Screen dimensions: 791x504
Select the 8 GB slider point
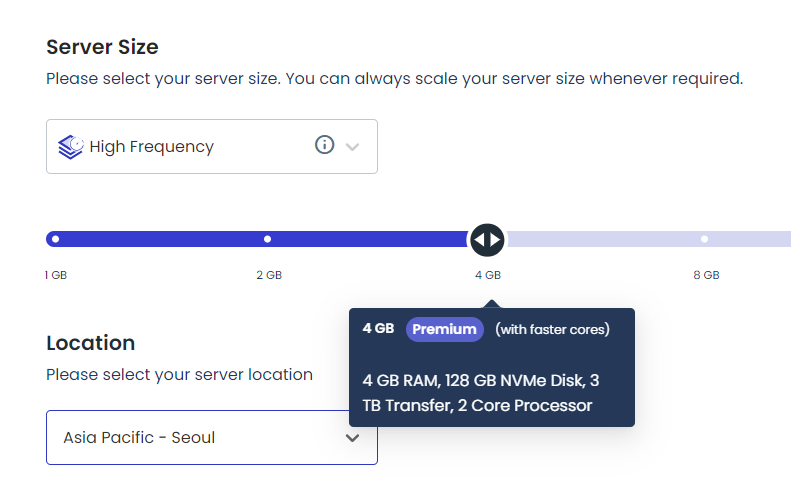705,239
